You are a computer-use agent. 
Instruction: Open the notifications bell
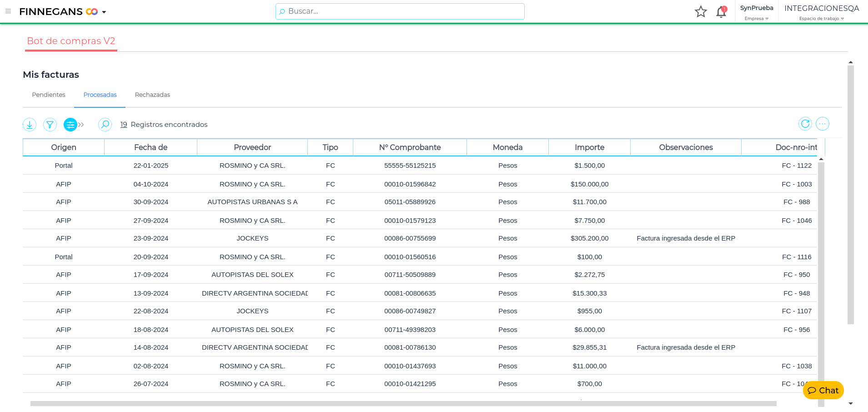721,12
